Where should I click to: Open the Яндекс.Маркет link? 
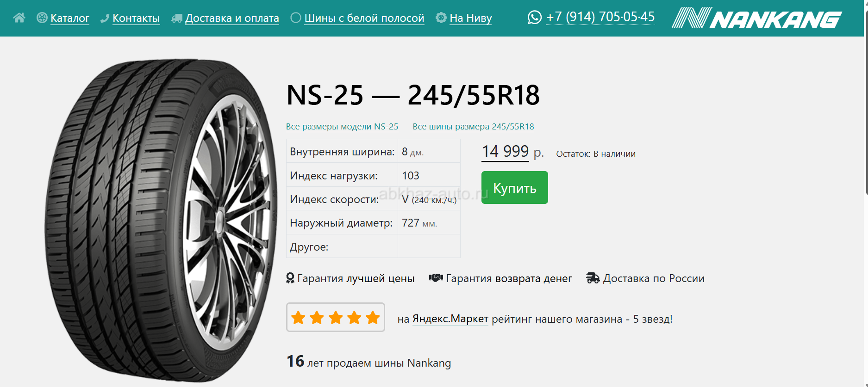pyautogui.click(x=450, y=319)
